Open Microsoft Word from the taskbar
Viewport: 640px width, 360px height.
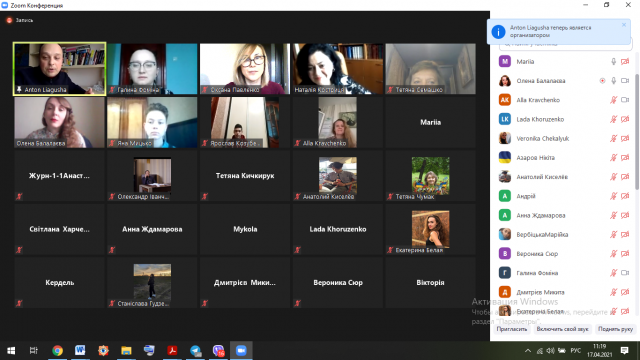(x=80, y=351)
